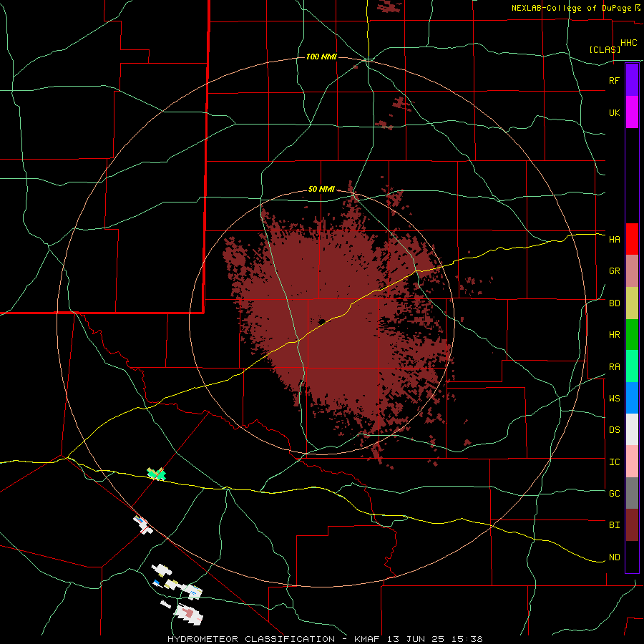
Task: Click the black radar site dot at echo center
Action: pos(322,321)
